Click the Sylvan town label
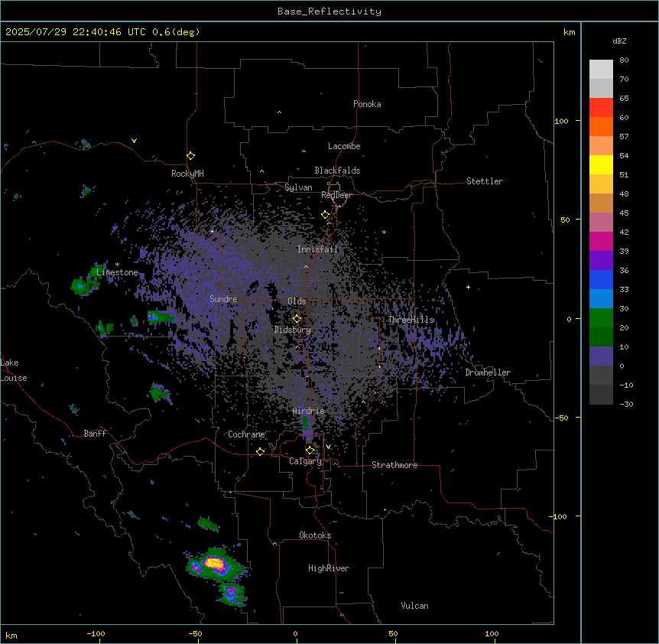 coord(298,187)
